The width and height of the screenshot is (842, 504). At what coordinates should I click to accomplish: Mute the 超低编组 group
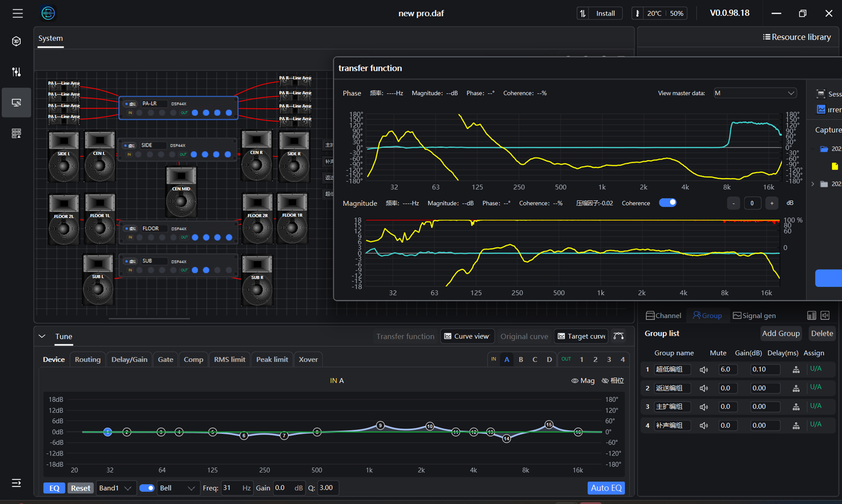[x=703, y=370]
